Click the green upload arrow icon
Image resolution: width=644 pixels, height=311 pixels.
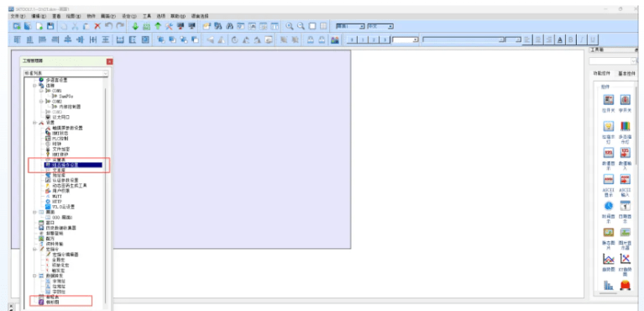pyautogui.click(x=158, y=26)
